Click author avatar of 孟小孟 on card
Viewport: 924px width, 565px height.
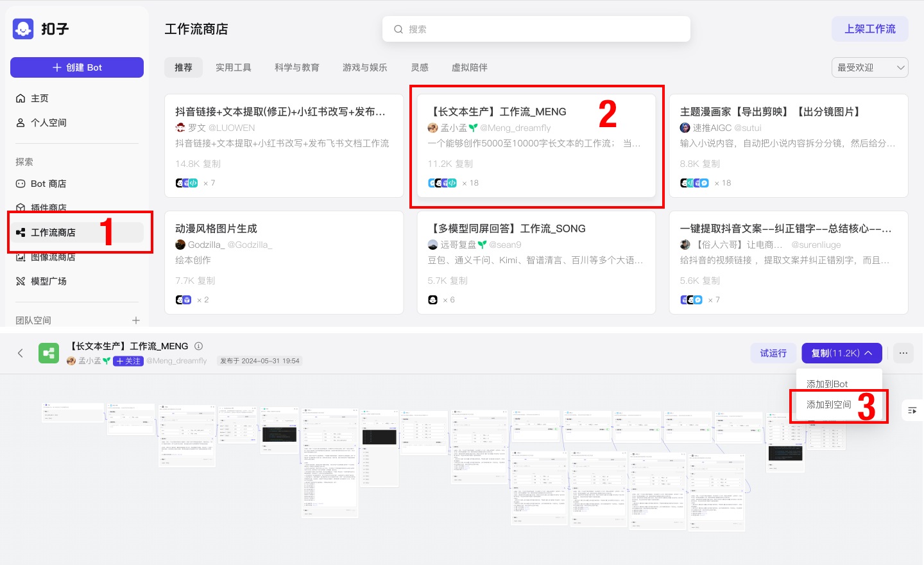433,128
